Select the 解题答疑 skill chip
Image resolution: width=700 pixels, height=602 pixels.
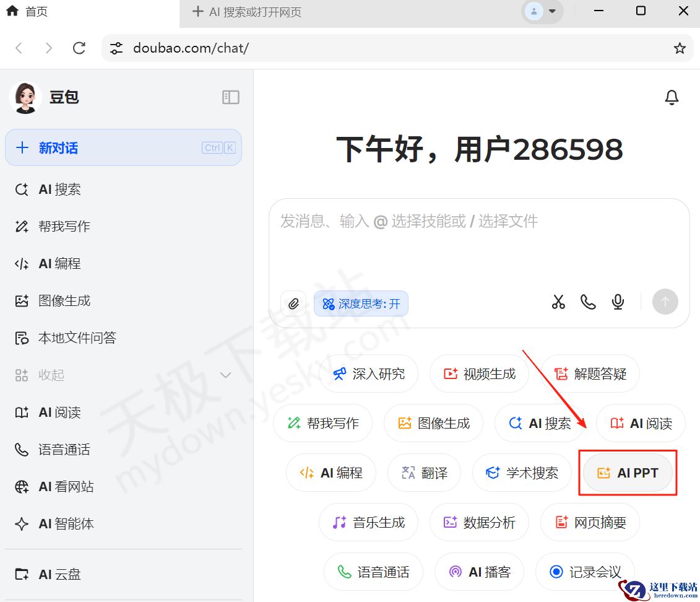[x=590, y=373]
